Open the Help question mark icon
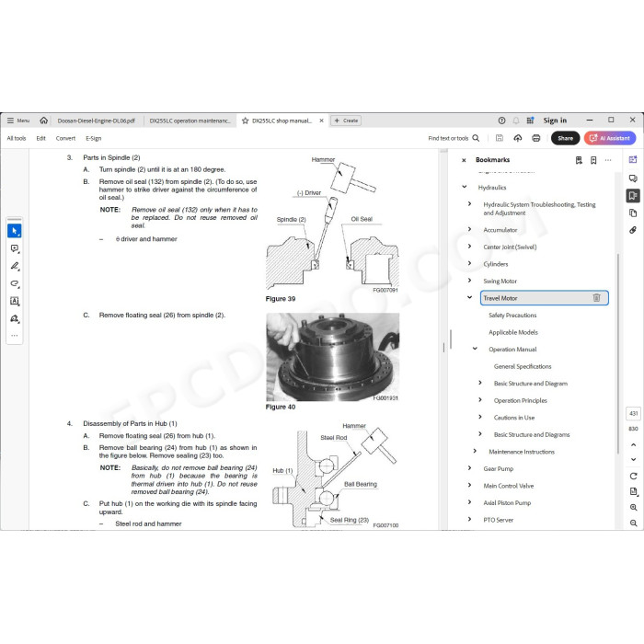Viewport: 644px width, 644px height. pyautogui.click(x=501, y=121)
